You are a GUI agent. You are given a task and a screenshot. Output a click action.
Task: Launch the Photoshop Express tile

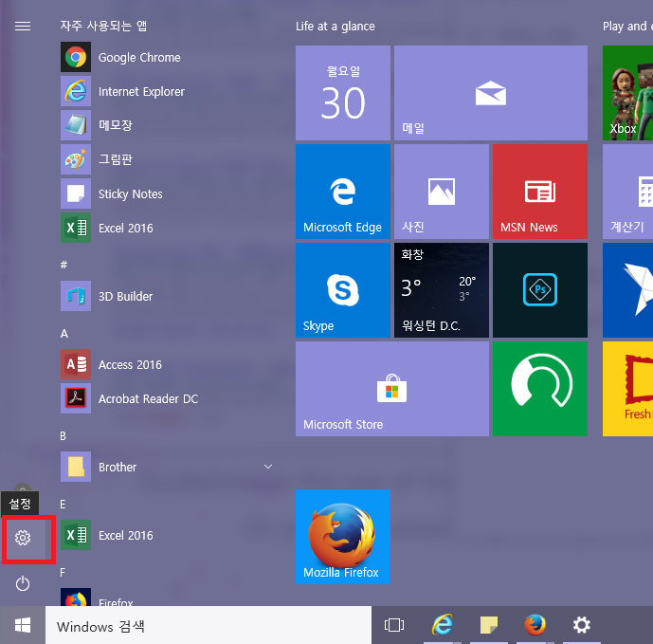pos(540,290)
